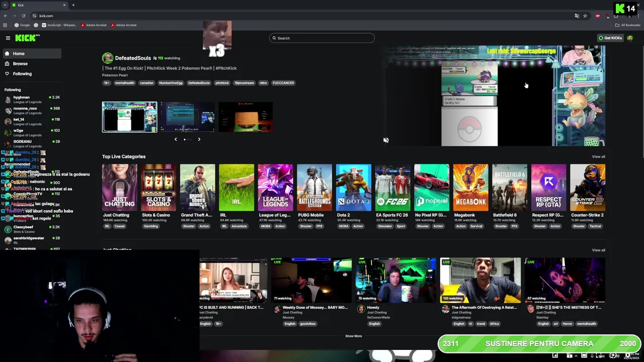Open the Dota 2 category card
The height and width of the screenshot is (362, 644).
353,188
